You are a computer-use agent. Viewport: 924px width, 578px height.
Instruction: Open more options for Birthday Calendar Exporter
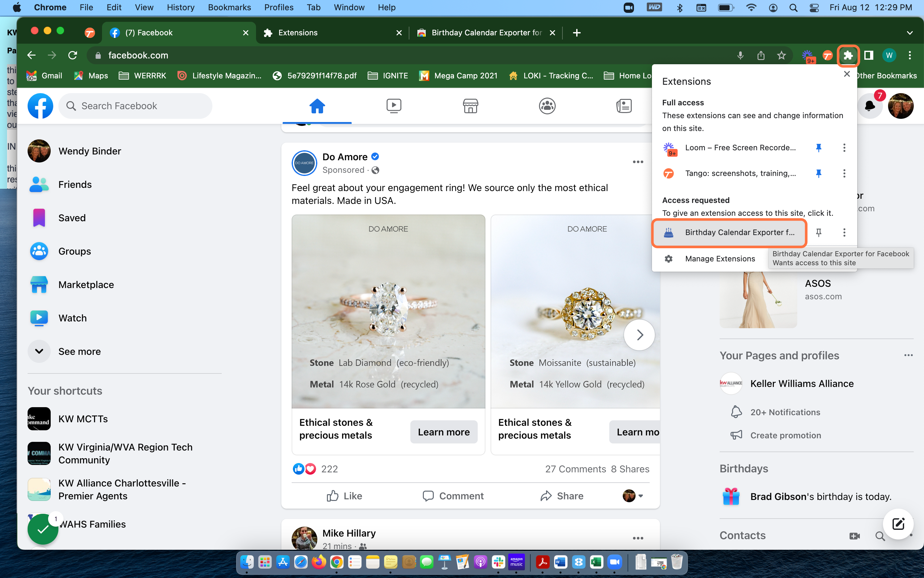click(x=844, y=232)
